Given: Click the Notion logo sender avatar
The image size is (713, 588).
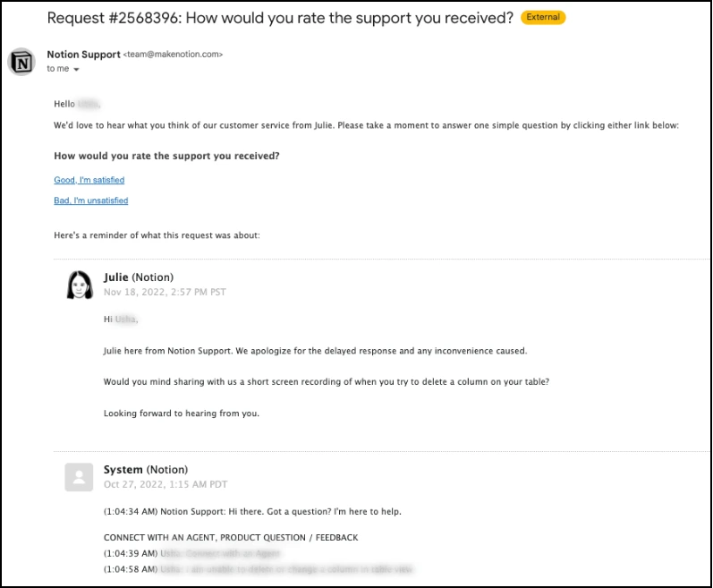Looking at the screenshot, I should (x=21, y=62).
